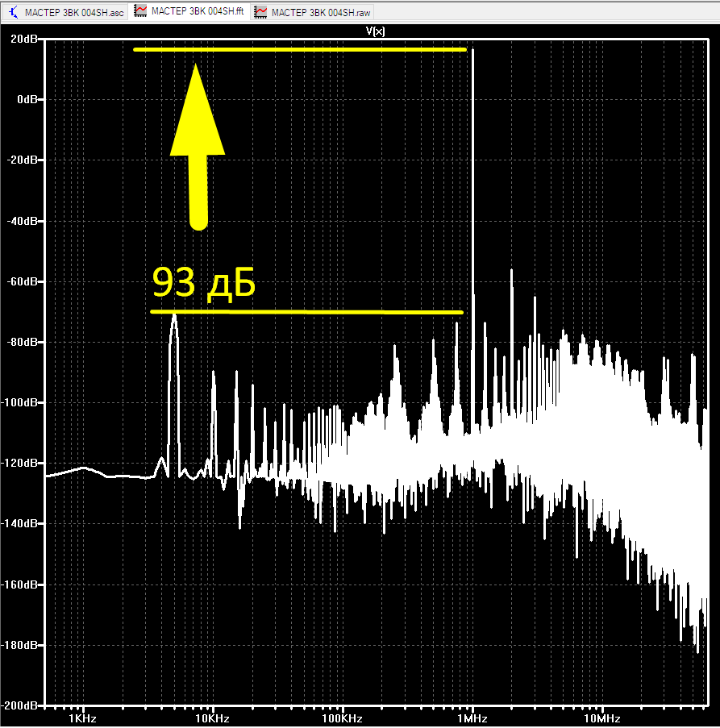Screen dimensions: 720x728
Task: Click the schematic icon on the .asc tab
Action: coord(14,13)
